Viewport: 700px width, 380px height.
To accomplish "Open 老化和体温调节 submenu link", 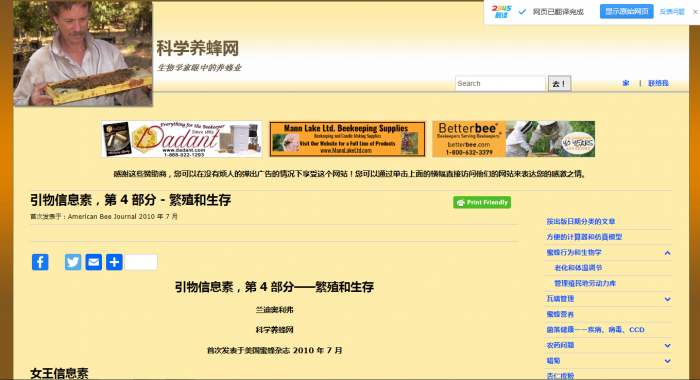I will (x=578, y=268).
